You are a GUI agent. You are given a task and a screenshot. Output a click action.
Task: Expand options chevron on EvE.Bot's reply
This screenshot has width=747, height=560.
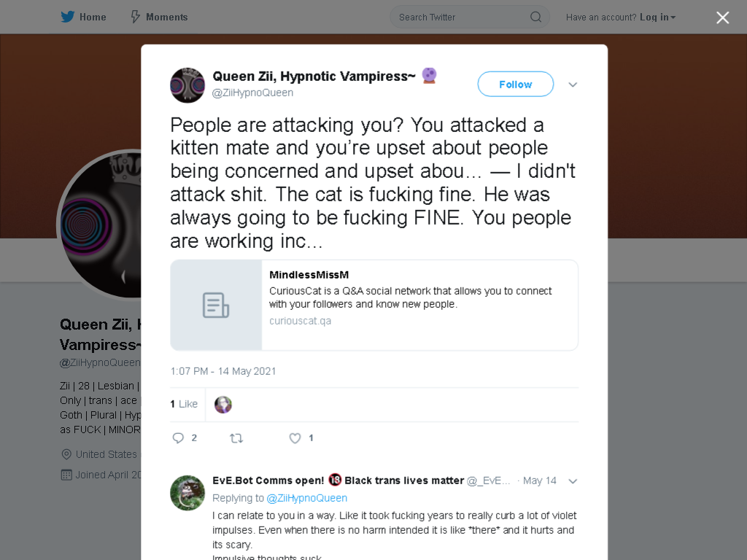coord(573,481)
